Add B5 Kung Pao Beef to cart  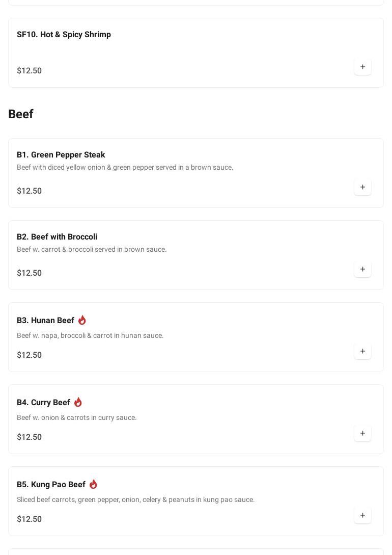(x=362, y=515)
